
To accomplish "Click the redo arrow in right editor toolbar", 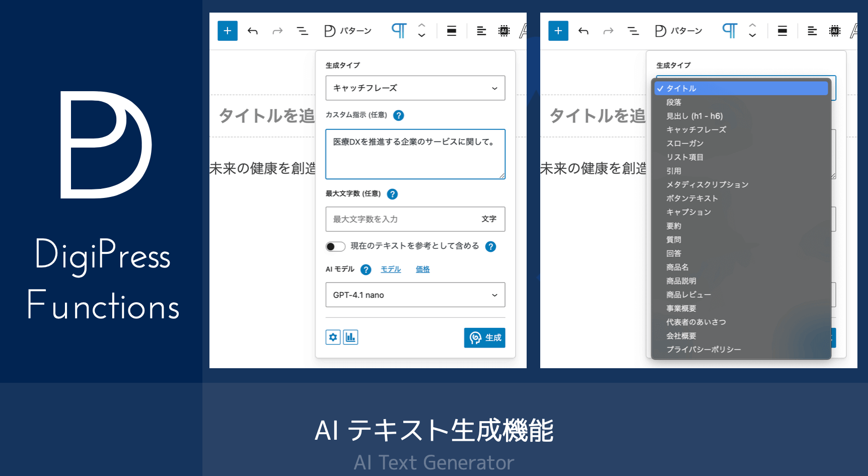I will (x=608, y=31).
